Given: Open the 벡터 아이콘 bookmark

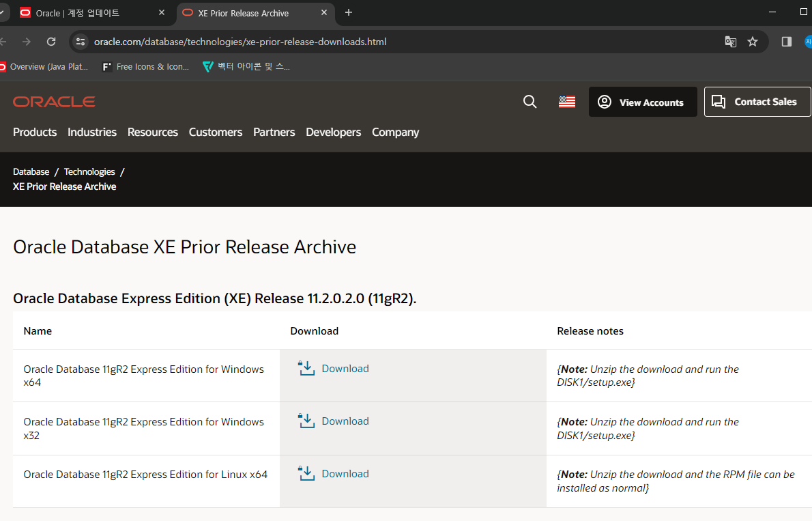Looking at the screenshot, I should (x=246, y=66).
